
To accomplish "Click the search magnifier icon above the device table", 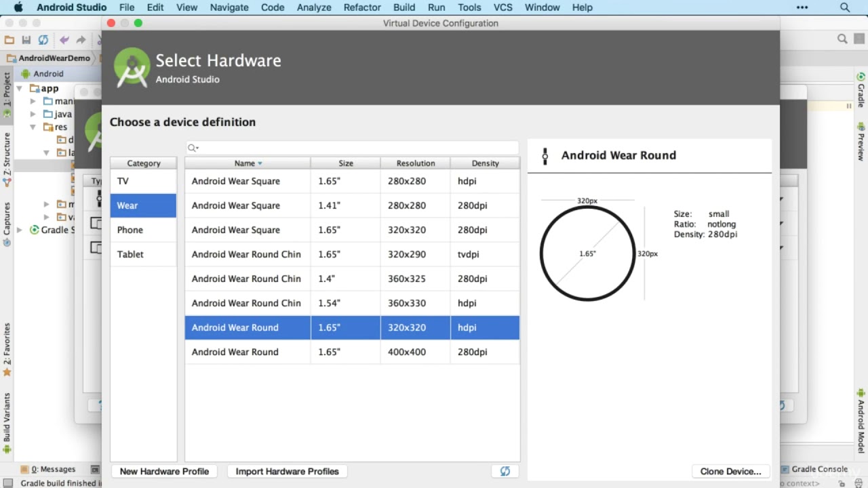I will 193,148.
